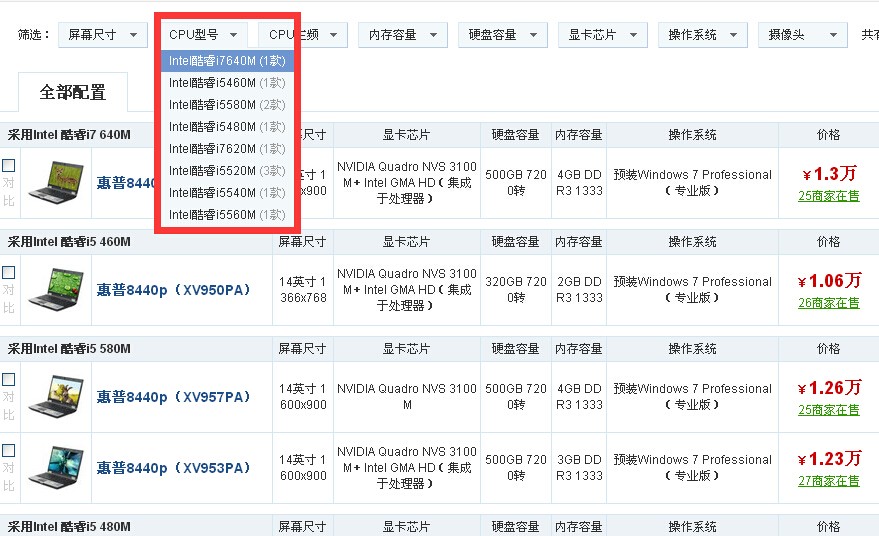This screenshot has height=536, width=879.
Task: Choose Intel酷睿i5580M (2款) option
Action: (x=227, y=105)
